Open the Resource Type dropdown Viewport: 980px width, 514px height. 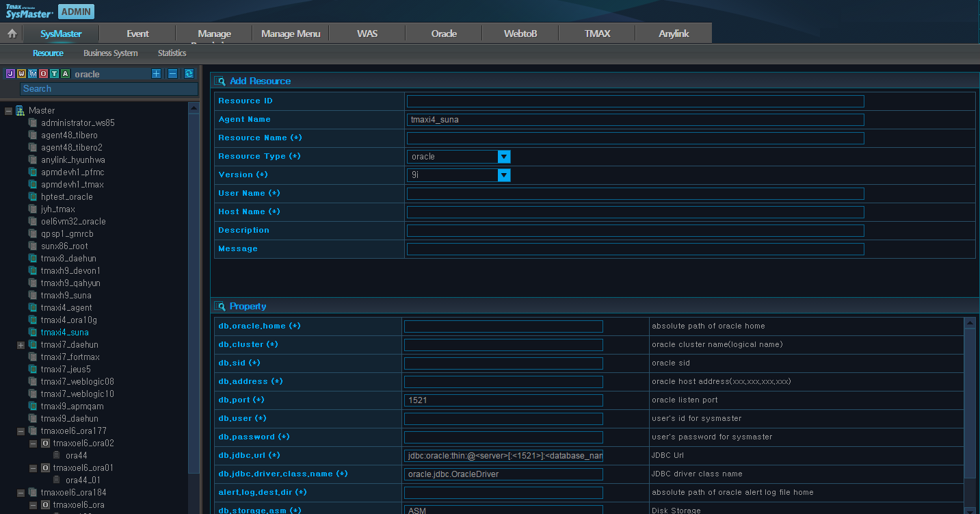504,157
